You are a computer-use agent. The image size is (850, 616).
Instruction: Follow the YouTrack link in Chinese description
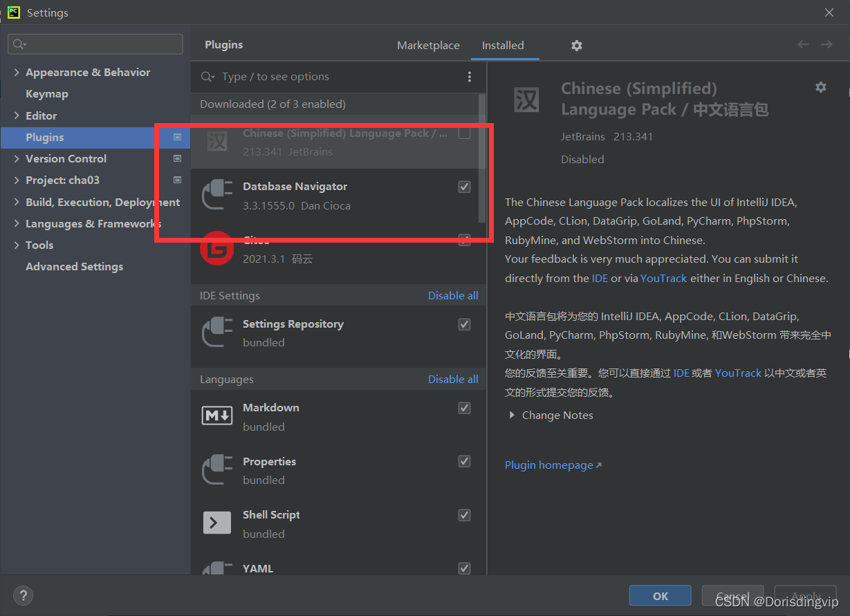pyautogui.click(x=738, y=373)
